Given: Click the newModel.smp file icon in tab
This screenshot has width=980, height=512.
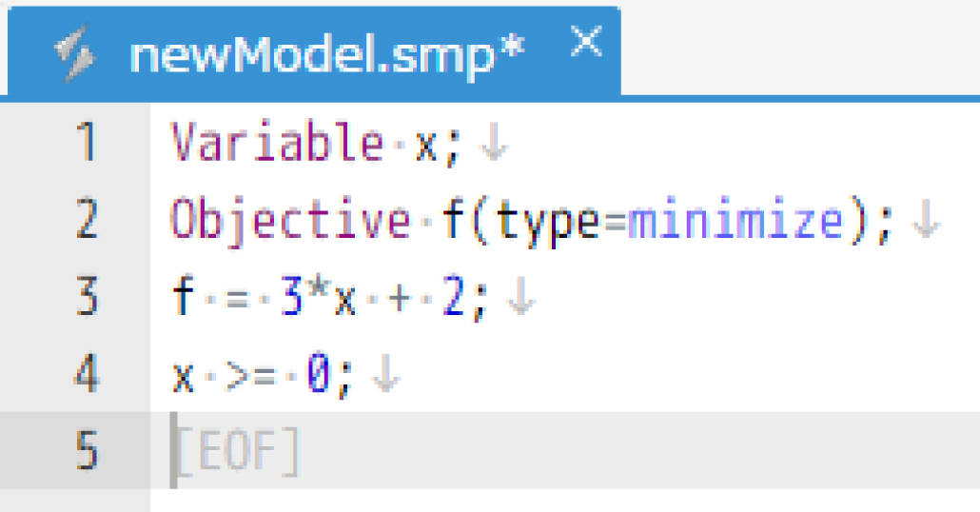Looking at the screenshot, I should (x=75, y=53).
